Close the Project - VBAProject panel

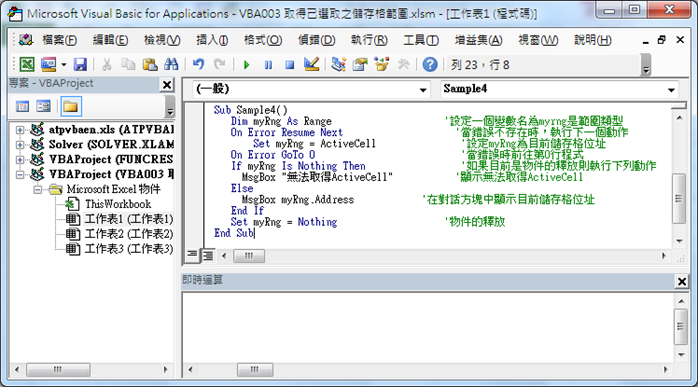coord(167,85)
